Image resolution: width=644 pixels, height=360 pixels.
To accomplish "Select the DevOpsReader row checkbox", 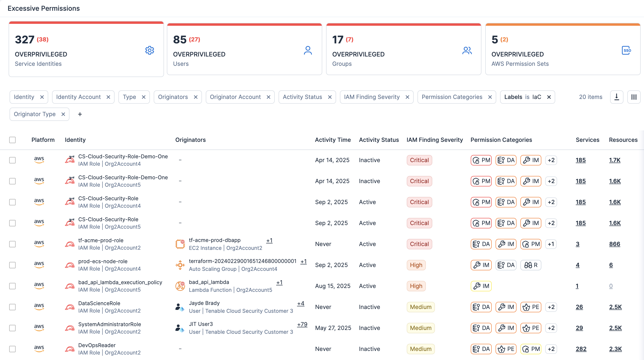I will click(12, 349).
